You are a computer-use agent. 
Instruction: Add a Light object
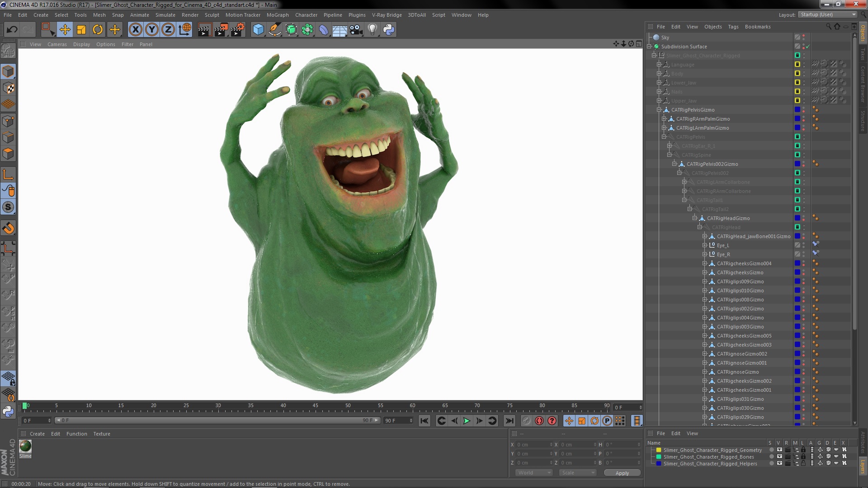tap(373, 30)
